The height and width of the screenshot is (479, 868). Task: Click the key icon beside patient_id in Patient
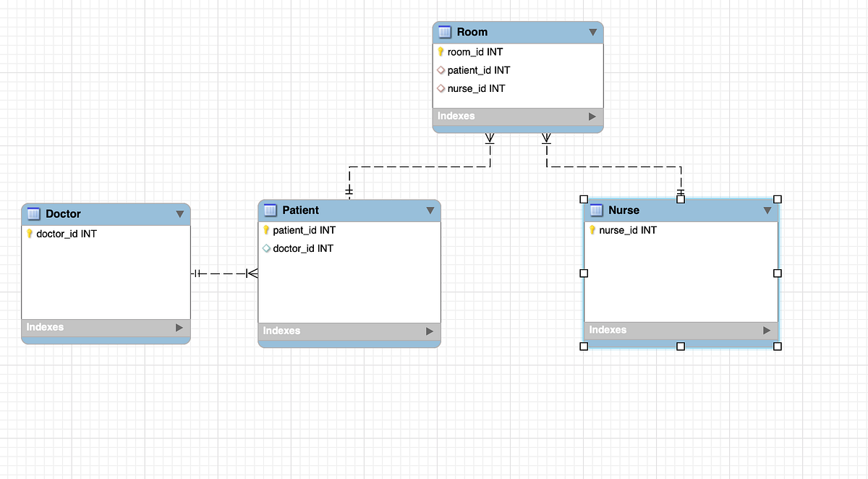(266, 230)
